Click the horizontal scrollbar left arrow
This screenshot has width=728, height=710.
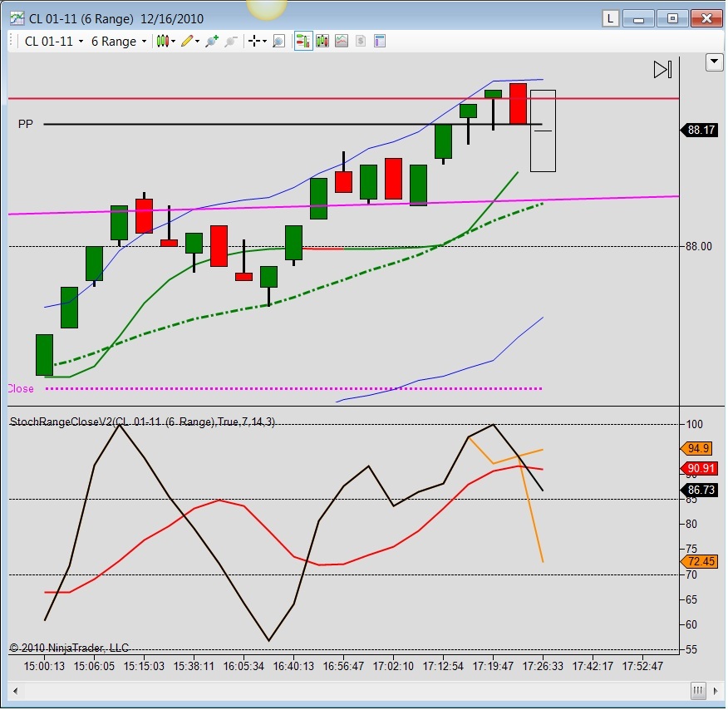point(15,691)
